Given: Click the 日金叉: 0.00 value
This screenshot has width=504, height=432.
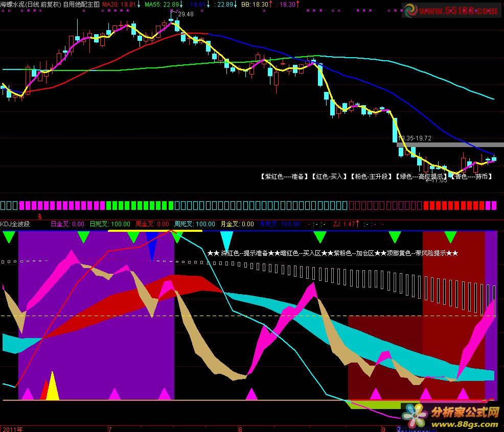Looking at the screenshot, I should click(67, 224).
